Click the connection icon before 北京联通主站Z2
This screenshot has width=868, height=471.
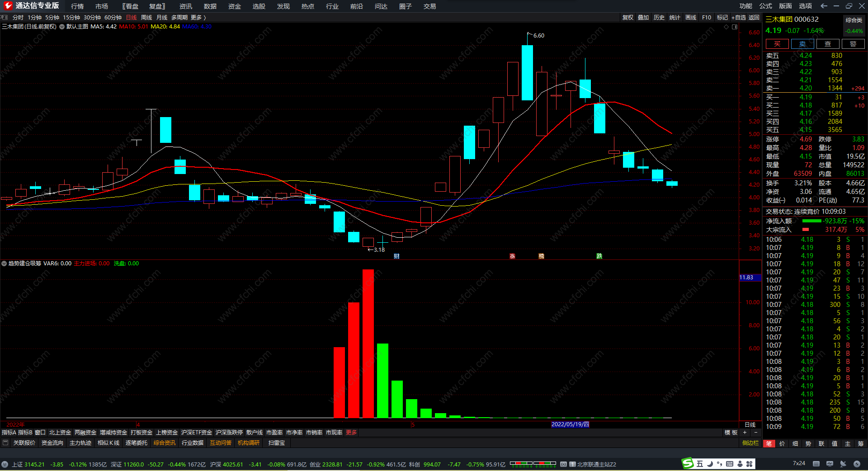[x=564, y=464]
